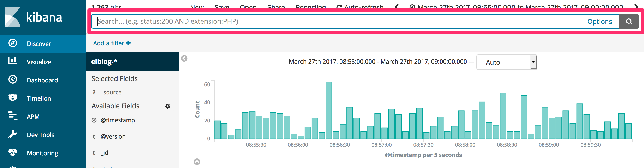Click the Share button in top bar

pos(276,7)
